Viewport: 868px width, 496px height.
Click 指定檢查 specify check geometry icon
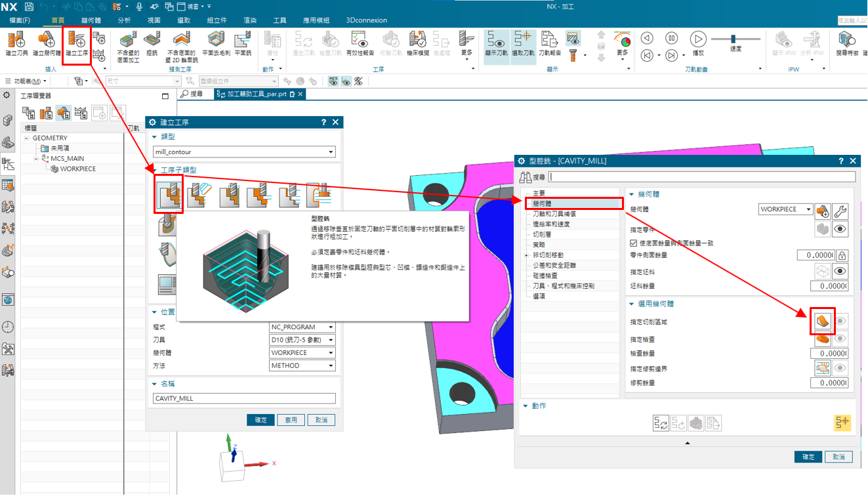click(x=823, y=339)
